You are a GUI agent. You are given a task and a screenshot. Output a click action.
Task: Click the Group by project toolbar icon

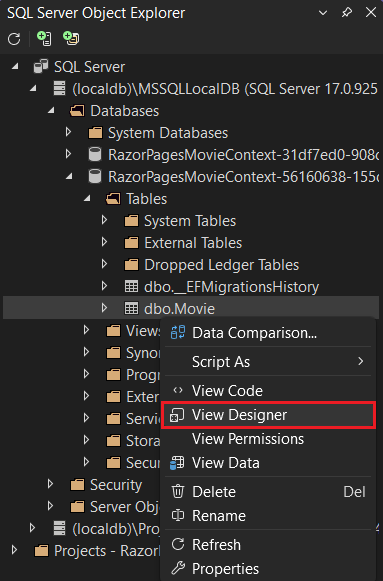pyautogui.click(x=71, y=39)
